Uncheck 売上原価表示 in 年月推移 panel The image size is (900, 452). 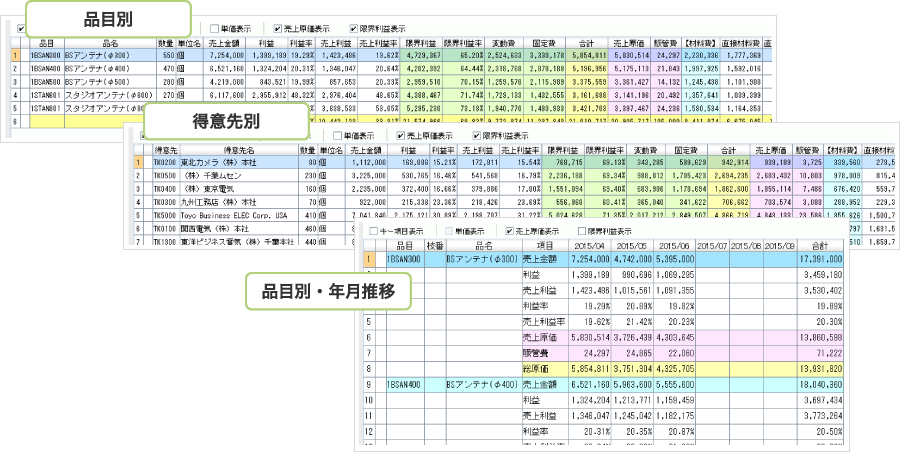[509, 230]
